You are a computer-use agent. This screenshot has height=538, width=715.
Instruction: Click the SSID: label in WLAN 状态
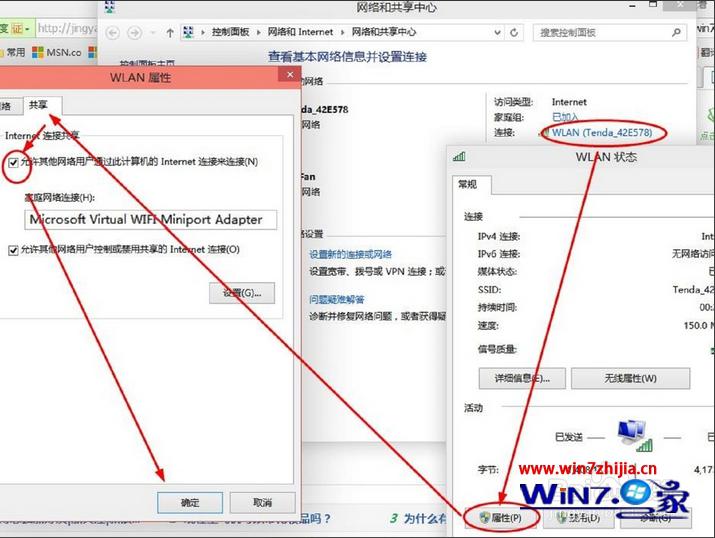[x=489, y=290]
